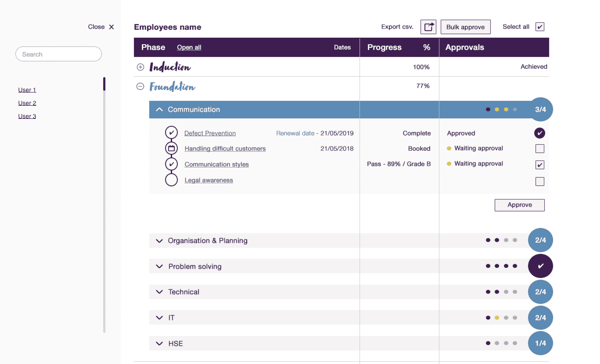Screen dimensions: 600x364
Task: Click the Export csv icon
Action: (x=428, y=27)
